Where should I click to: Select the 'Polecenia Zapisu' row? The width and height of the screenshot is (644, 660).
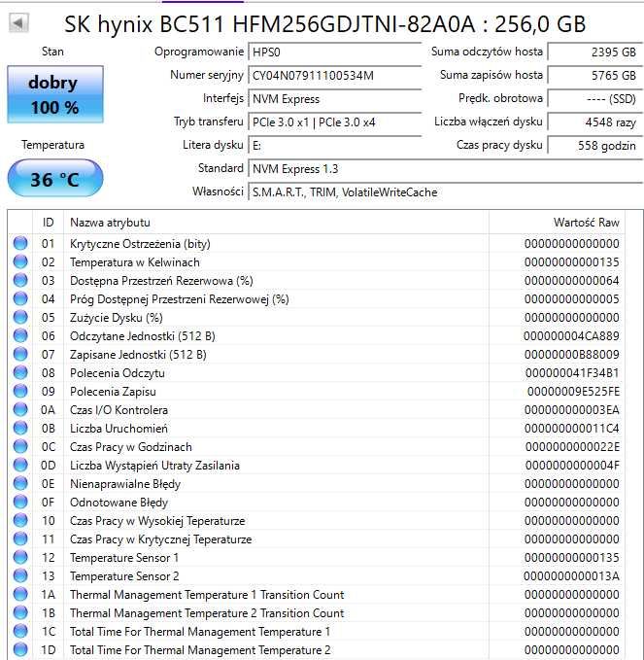317,392
